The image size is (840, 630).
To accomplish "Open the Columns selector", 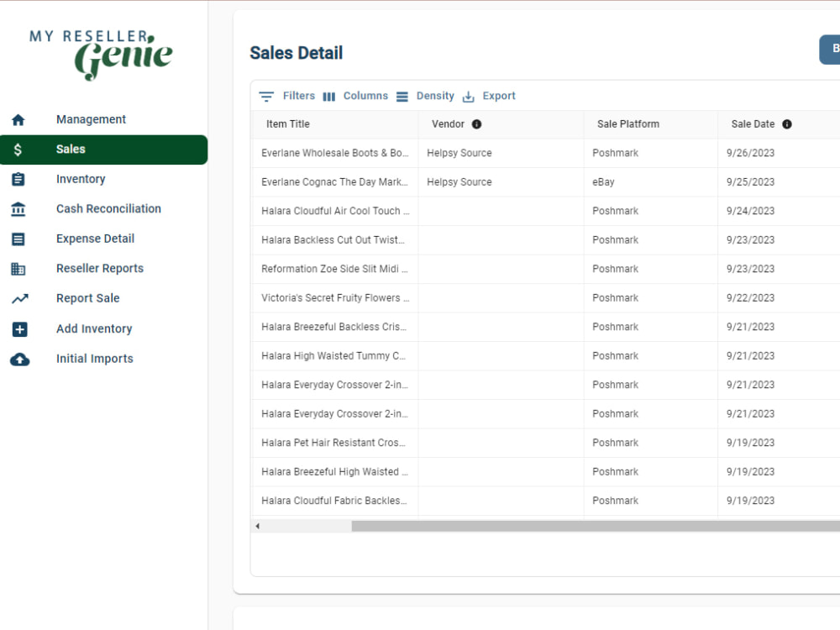I will point(355,96).
